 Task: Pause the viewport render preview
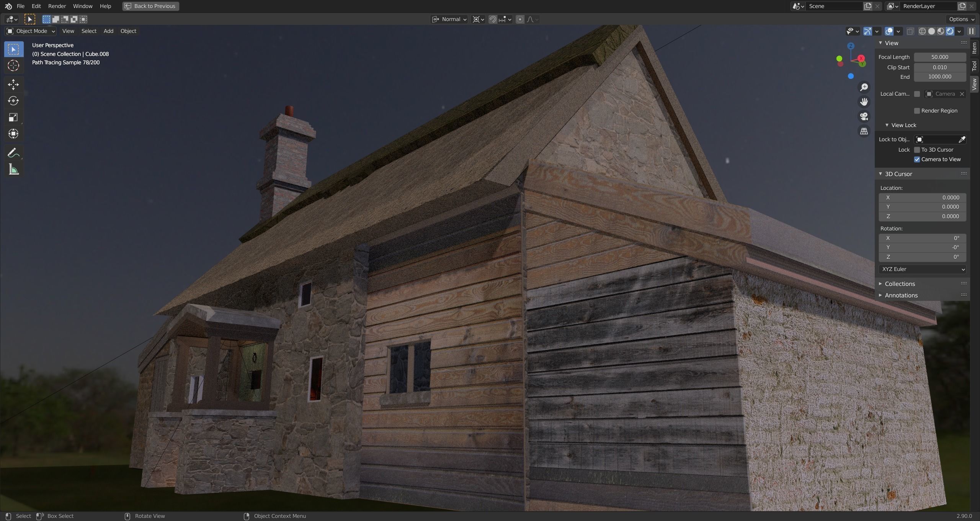pyautogui.click(x=971, y=31)
